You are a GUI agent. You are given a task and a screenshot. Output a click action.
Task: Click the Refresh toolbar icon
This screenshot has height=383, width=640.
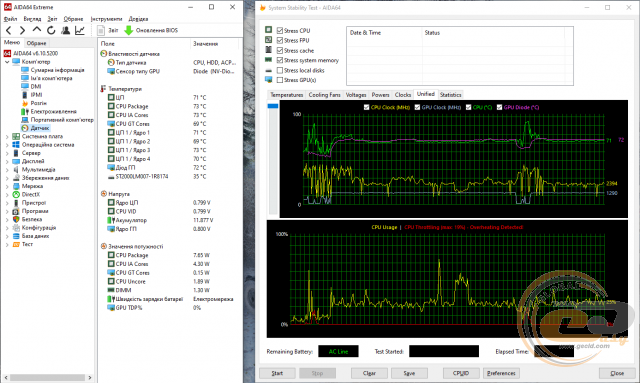pos(51,30)
